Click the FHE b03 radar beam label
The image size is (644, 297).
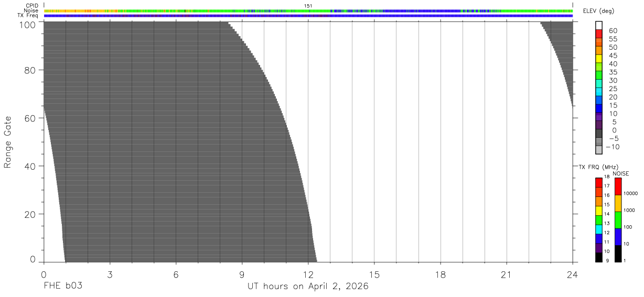pyautogui.click(x=63, y=286)
